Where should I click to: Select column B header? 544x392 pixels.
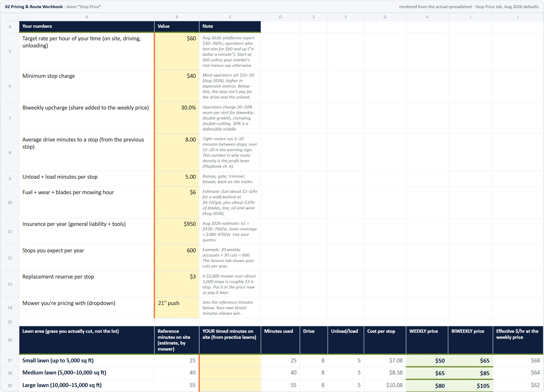[177, 17]
